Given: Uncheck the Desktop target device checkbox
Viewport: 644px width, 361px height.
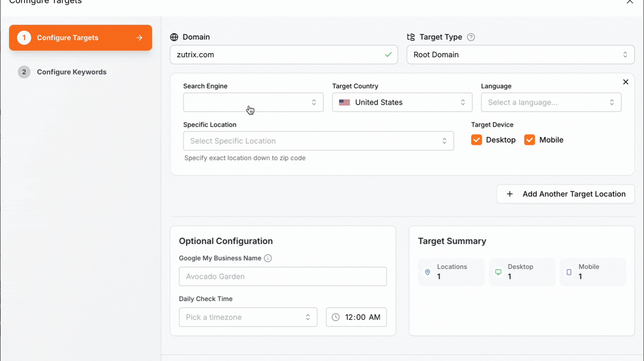Looking at the screenshot, I should (476, 140).
